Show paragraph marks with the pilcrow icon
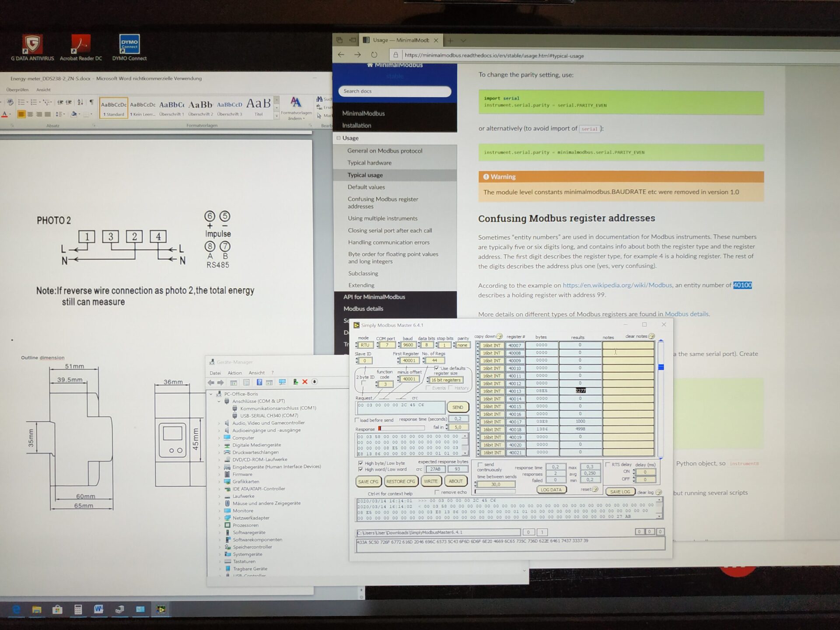Screen dimensions: 840x630 pos(91,102)
